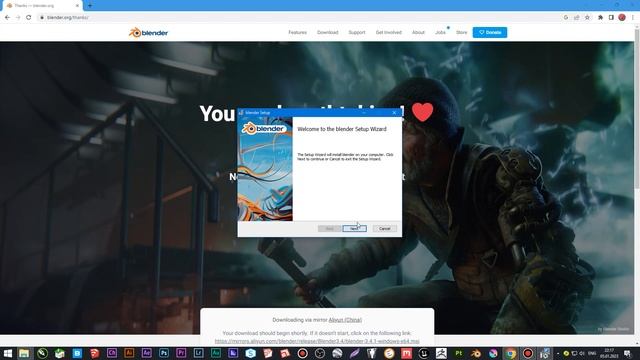Open the Download menu item
The width and height of the screenshot is (640, 360).
coord(328,32)
